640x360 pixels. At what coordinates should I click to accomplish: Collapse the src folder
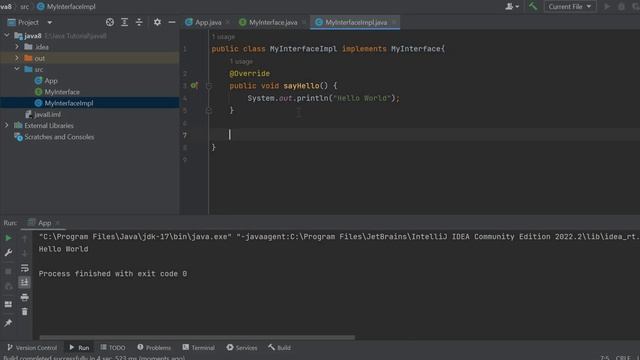[x=17, y=69]
